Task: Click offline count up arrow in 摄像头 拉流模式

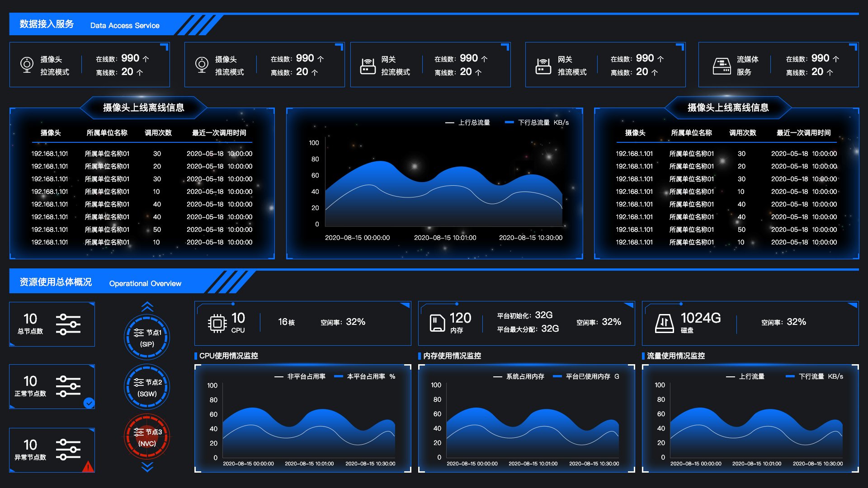Action: [x=140, y=72]
